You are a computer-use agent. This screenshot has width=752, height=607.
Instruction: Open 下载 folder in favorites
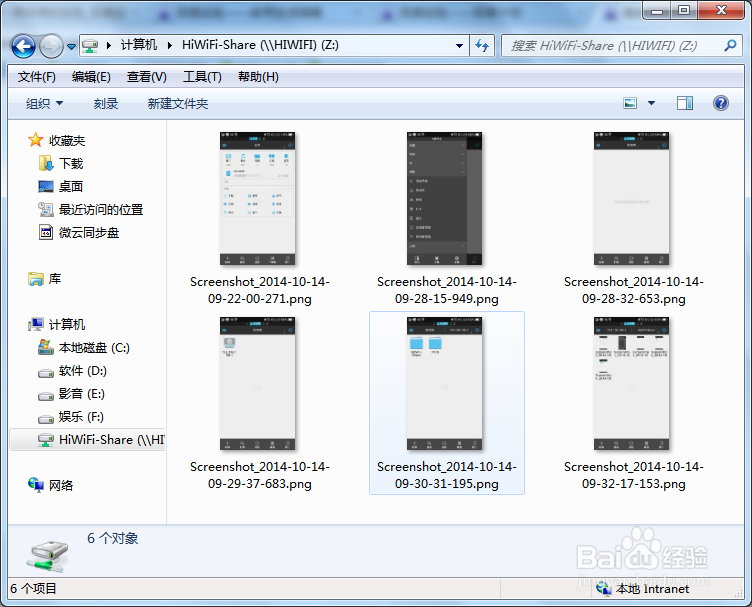pyautogui.click(x=71, y=163)
